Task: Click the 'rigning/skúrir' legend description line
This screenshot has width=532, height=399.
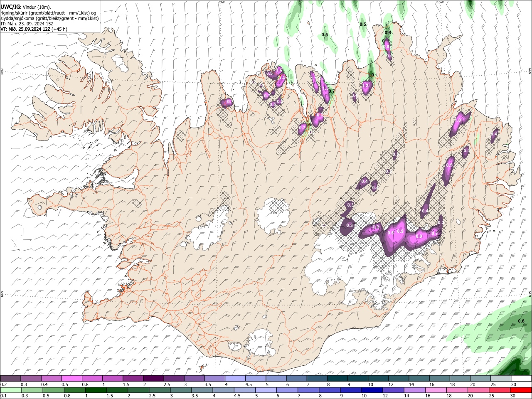Action: [x=48, y=13]
